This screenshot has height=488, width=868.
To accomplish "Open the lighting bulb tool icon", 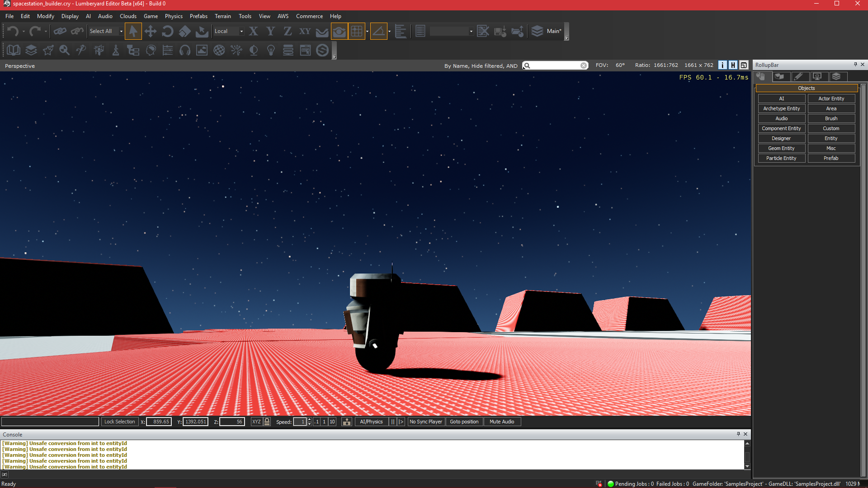I will [x=271, y=50].
